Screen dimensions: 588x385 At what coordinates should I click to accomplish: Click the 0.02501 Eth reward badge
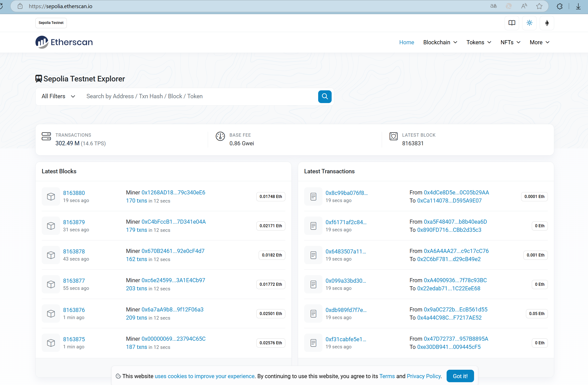[x=271, y=313]
